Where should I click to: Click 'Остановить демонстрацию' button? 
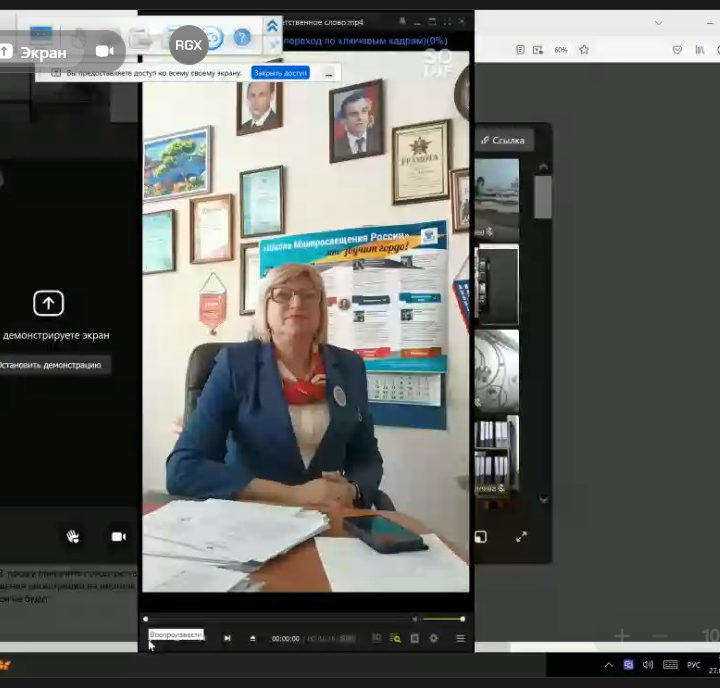(x=52, y=365)
